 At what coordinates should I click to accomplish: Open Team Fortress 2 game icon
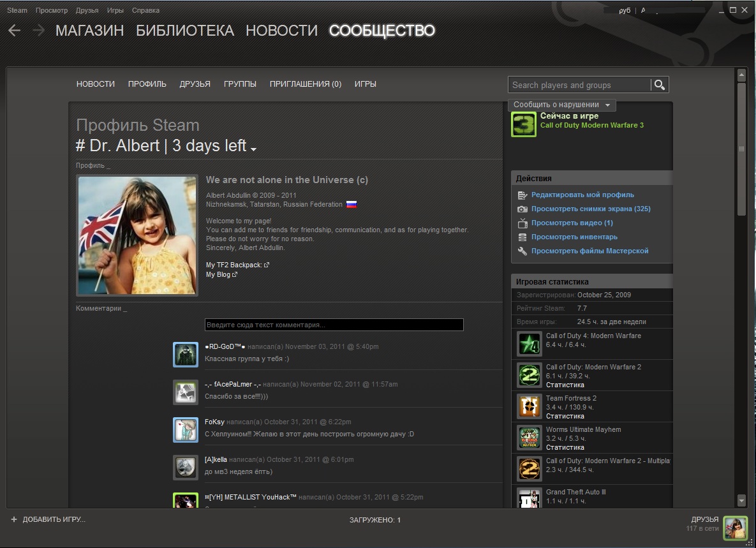pos(529,406)
